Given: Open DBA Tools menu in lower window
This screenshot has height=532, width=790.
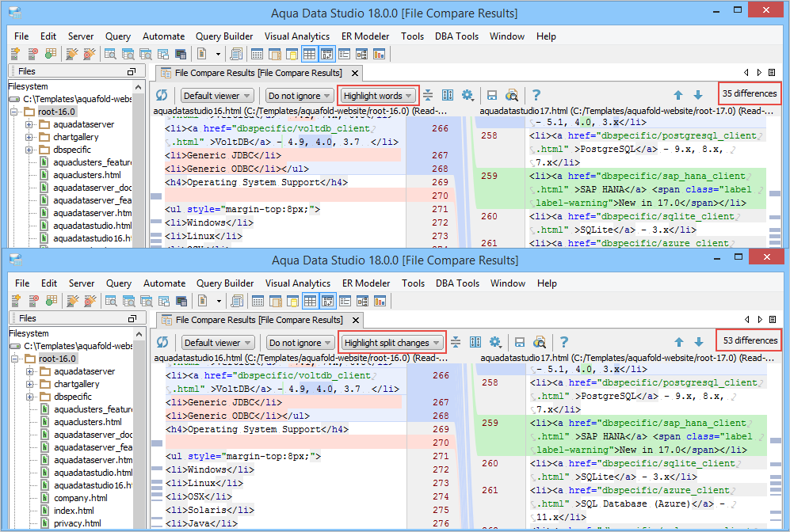Looking at the screenshot, I should 456,283.
